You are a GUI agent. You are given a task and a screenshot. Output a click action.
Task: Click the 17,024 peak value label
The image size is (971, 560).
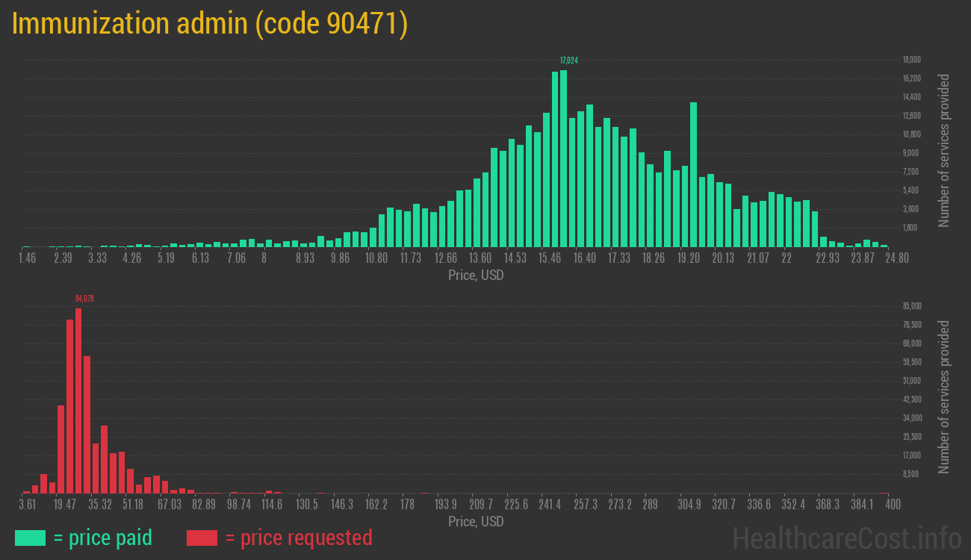tap(568, 60)
